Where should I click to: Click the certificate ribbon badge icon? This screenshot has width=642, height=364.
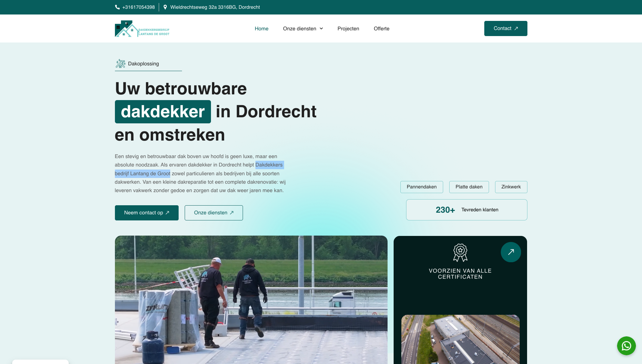(x=460, y=252)
